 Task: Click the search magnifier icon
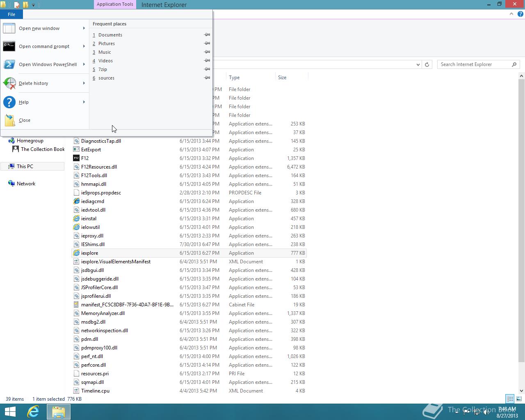[x=514, y=64]
